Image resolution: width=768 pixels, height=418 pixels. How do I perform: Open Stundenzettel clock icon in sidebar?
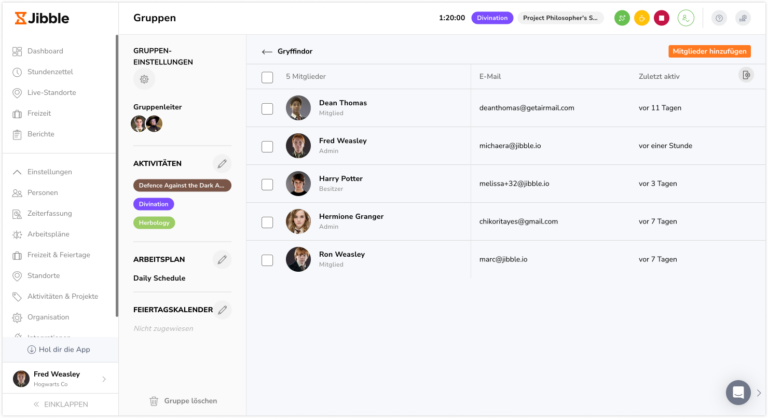[17, 72]
